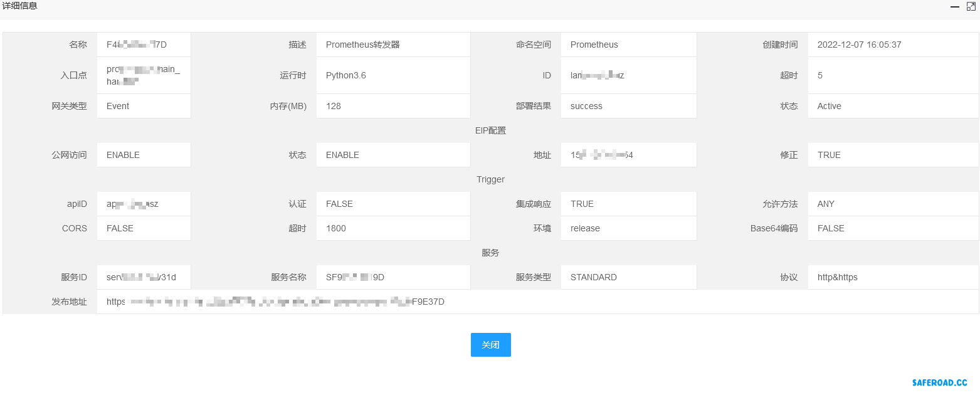Expand the 详细信息 panel to fullscreen
The width and height of the screenshot is (980, 400).
pyautogui.click(x=971, y=6)
